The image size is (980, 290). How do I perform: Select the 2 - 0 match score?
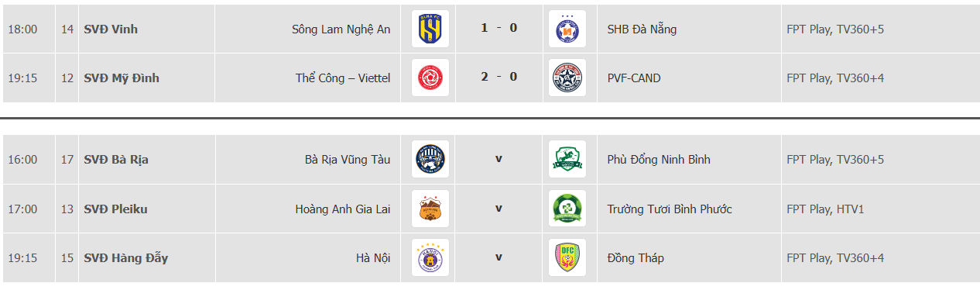(x=499, y=77)
